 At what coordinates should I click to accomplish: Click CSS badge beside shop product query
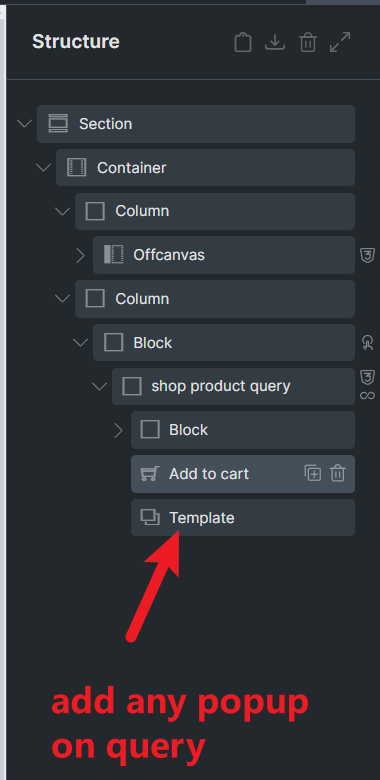click(367, 378)
